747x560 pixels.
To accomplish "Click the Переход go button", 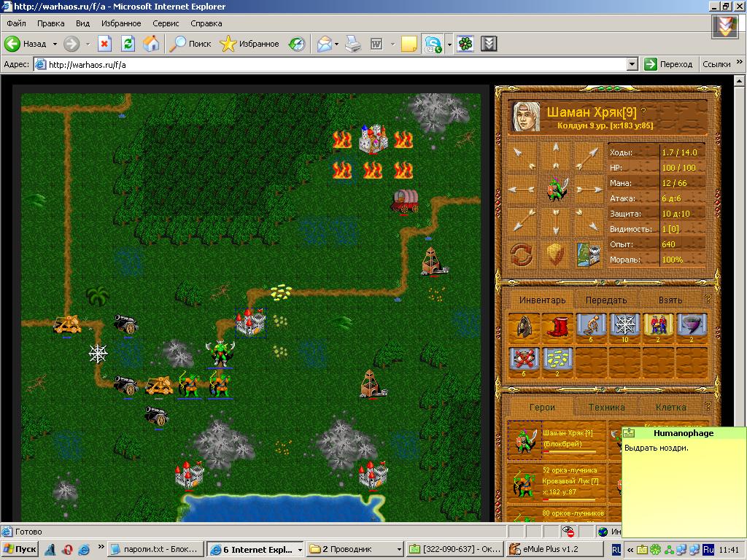I will point(668,64).
